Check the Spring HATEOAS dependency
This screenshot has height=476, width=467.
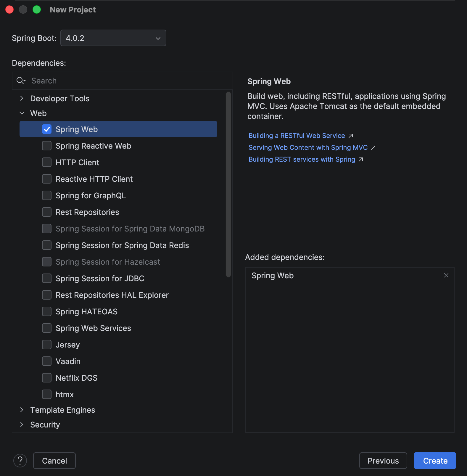47,311
